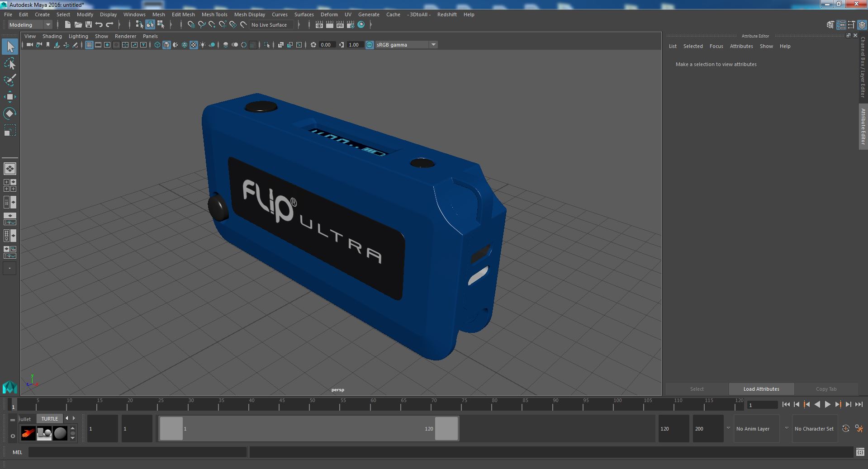
Task: Redo the last action
Action: coord(109,25)
